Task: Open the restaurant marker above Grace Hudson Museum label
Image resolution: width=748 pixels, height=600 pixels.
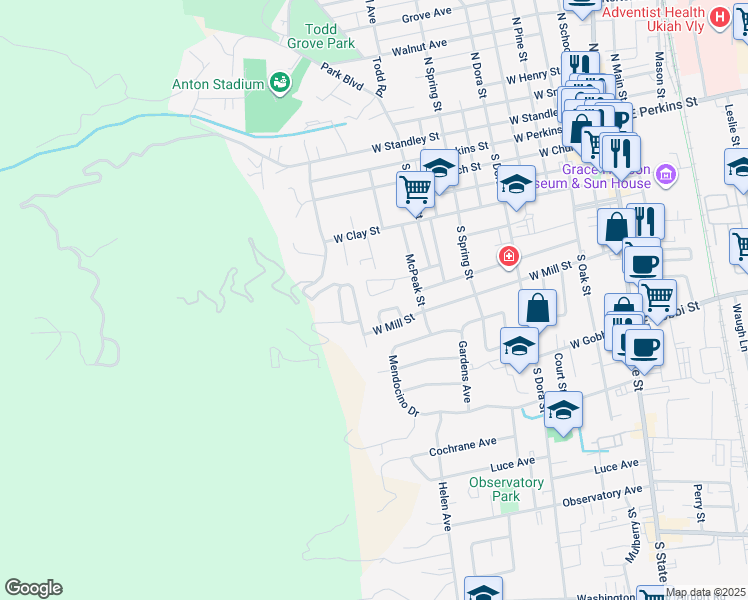Action: pyautogui.click(x=621, y=154)
